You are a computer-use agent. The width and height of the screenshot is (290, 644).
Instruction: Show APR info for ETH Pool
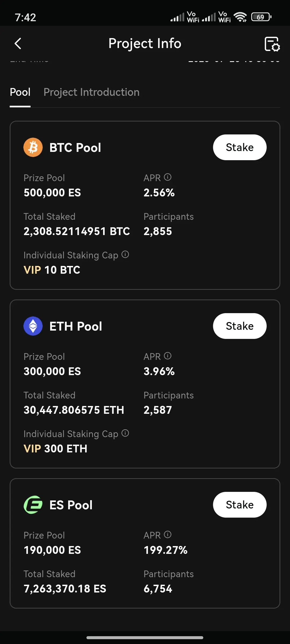(x=168, y=356)
